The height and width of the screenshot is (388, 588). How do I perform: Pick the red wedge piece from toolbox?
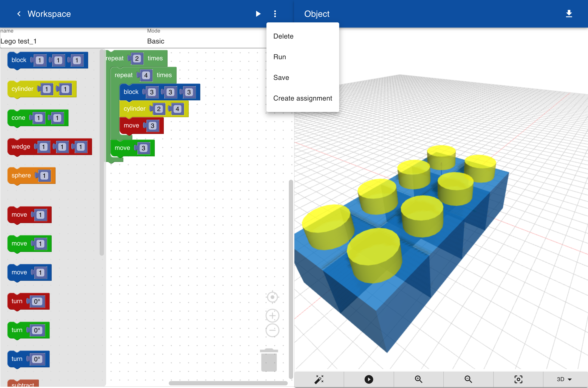tap(21, 147)
